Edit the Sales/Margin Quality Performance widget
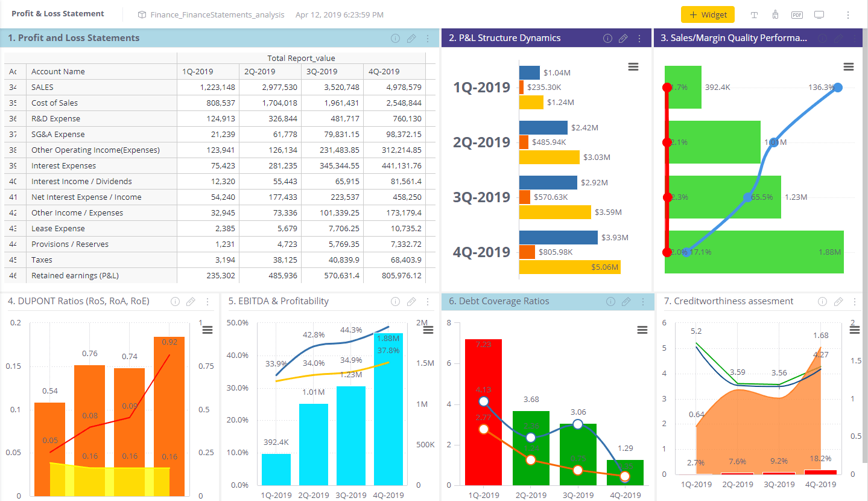The width and height of the screenshot is (868, 501). tap(838, 38)
